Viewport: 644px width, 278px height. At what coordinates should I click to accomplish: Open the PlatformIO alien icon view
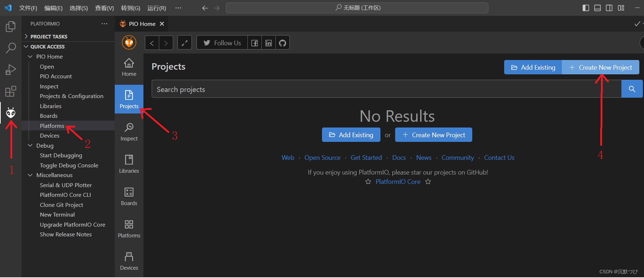click(x=11, y=113)
